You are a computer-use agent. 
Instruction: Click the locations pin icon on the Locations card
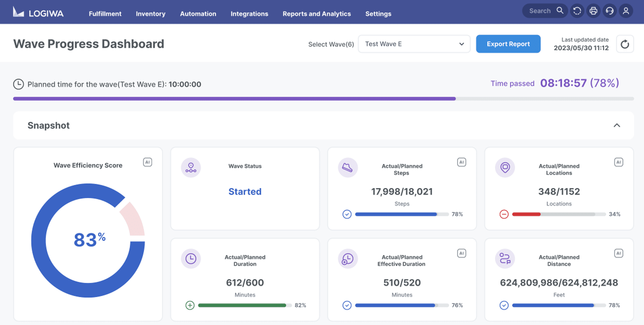505,168
